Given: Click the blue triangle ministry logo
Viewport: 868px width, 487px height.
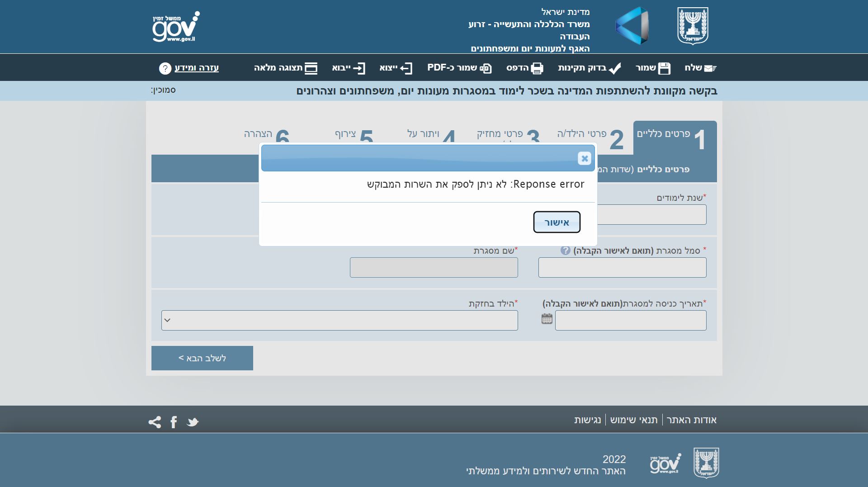Looking at the screenshot, I should click(x=632, y=26).
